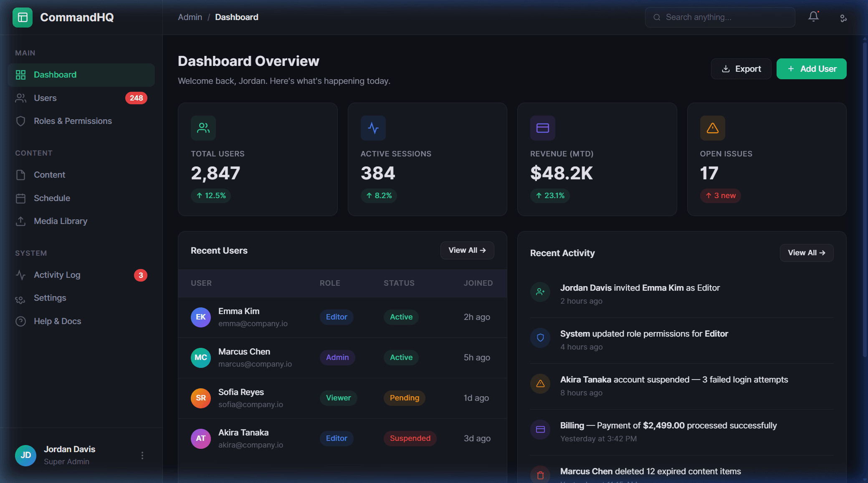868x483 pixels.
Task: Open the Help & Docs question icon
Action: pos(21,321)
